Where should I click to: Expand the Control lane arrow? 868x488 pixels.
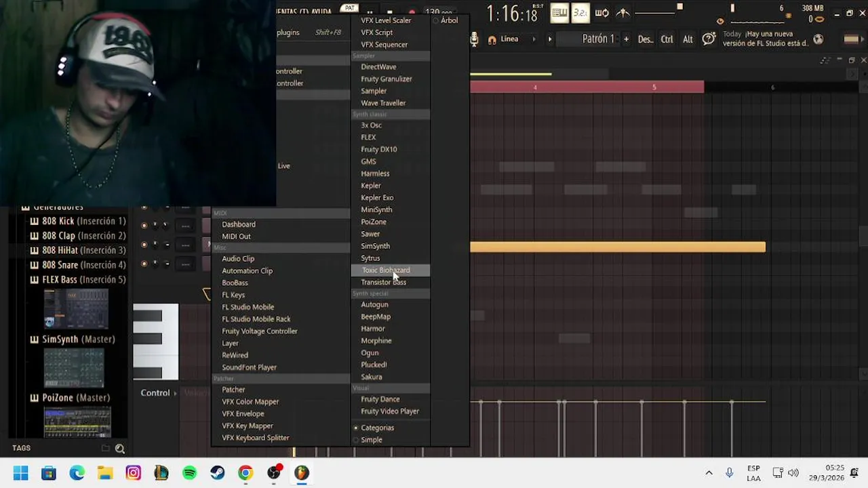(x=175, y=393)
